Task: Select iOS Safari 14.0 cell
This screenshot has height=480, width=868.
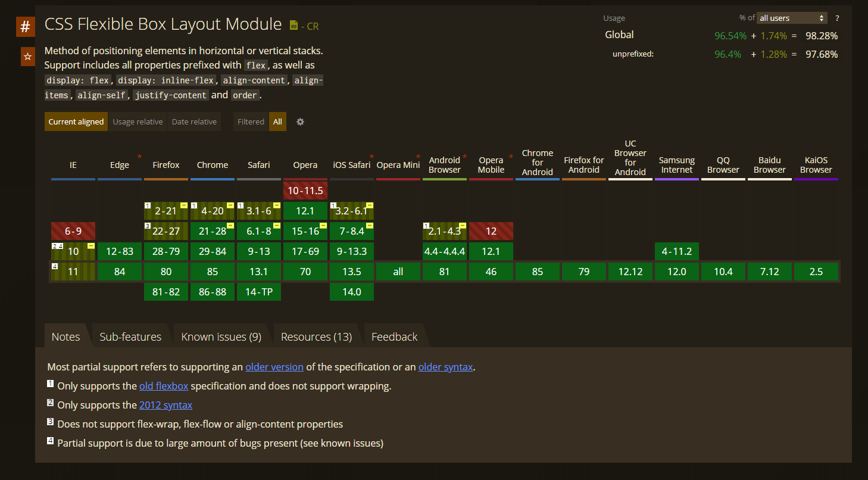Action: coord(352,292)
